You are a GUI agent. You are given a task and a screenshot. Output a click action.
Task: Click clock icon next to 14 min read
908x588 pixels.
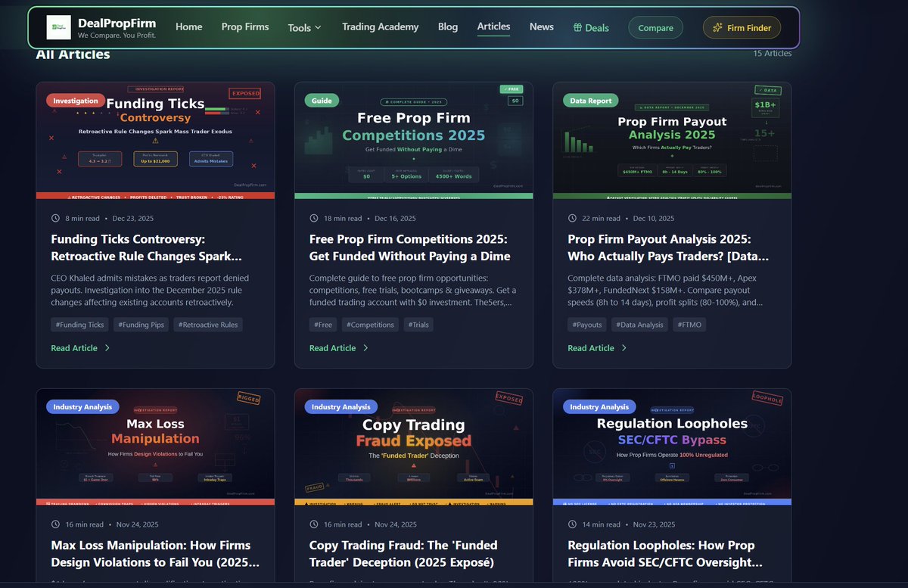click(572, 524)
